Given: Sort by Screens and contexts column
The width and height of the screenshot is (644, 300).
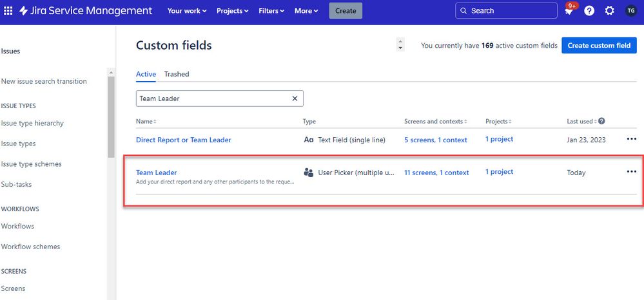Looking at the screenshot, I should pyautogui.click(x=436, y=122).
